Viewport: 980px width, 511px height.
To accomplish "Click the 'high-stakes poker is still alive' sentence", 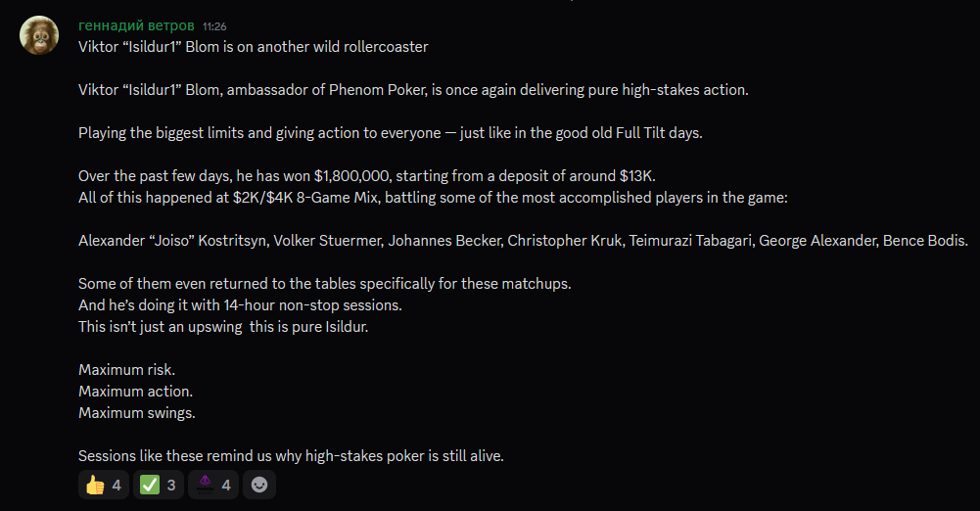I will [291, 456].
